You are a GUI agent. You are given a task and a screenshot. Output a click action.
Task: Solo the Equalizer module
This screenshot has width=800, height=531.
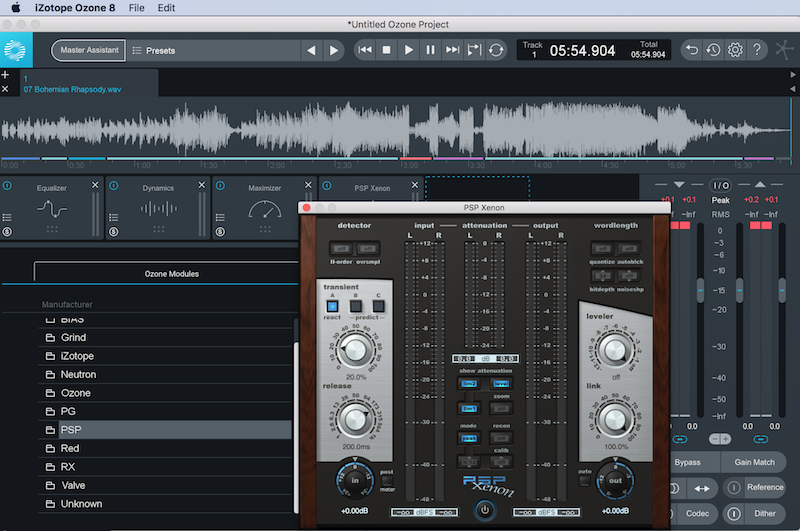7,232
